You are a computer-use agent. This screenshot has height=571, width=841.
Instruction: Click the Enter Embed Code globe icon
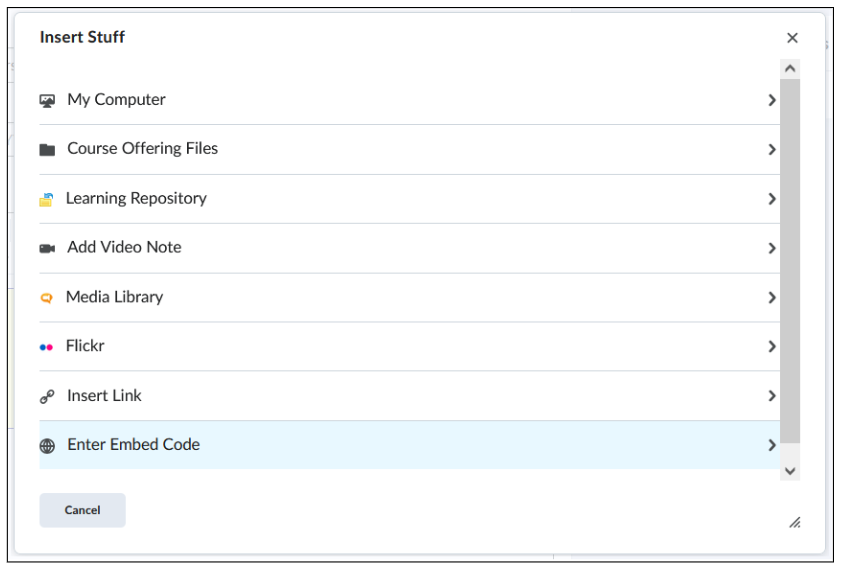[47, 446]
